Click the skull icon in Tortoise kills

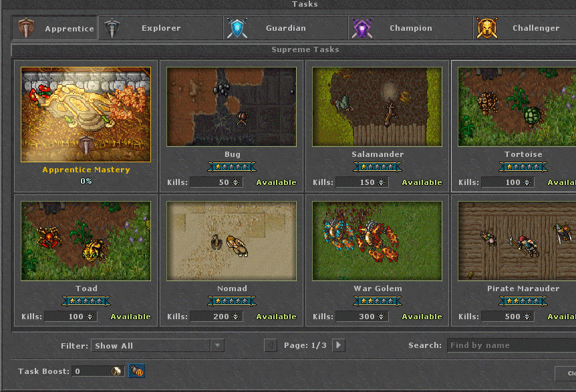click(527, 182)
